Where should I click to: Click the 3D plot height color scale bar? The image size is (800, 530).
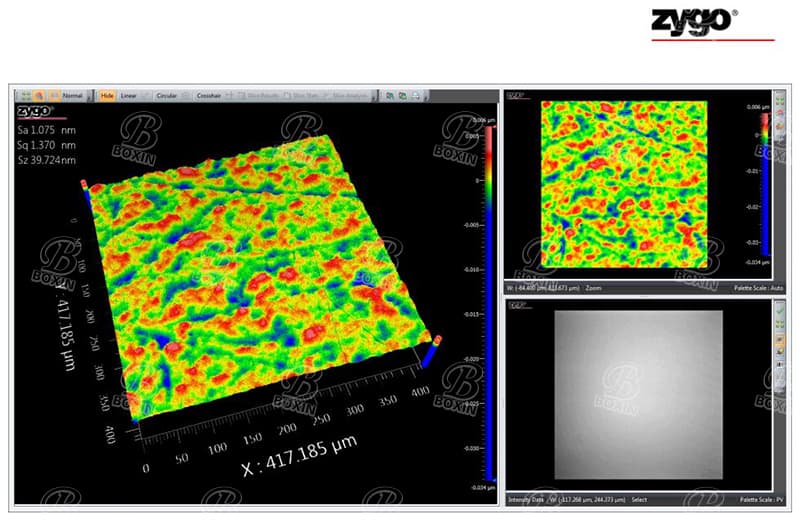click(x=489, y=304)
